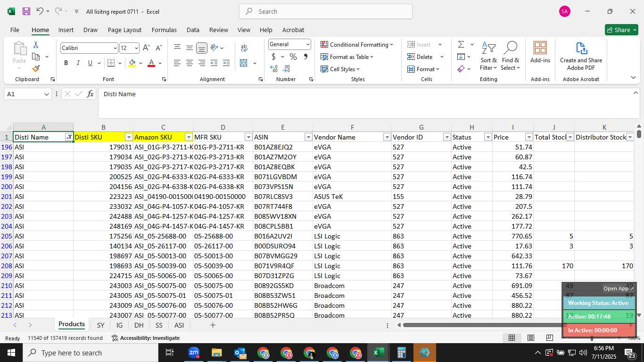Toggle Align Right text alignment
644x362 pixels.
202,63
